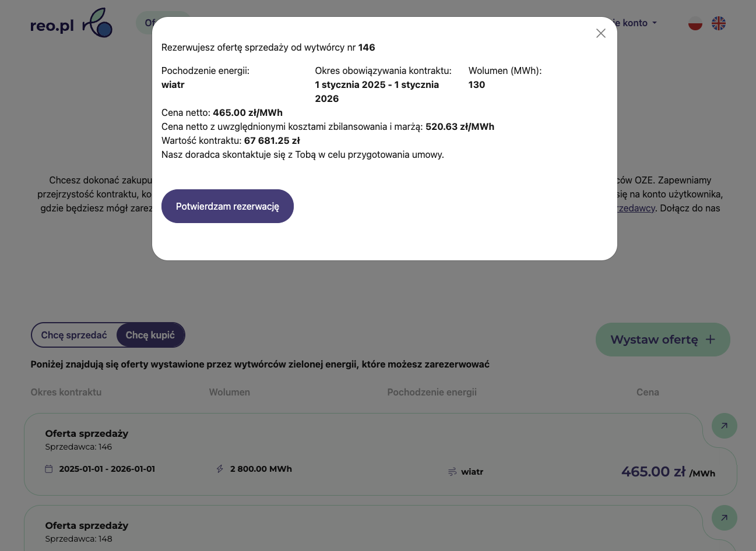Click the Cena column header
Image resolution: width=756 pixels, height=551 pixels.
pyautogui.click(x=648, y=392)
